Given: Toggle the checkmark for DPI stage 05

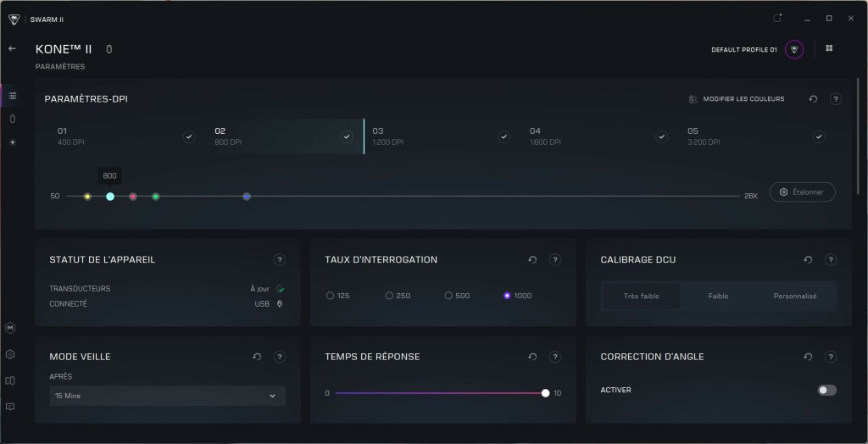Looking at the screenshot, I should point(819,136).
